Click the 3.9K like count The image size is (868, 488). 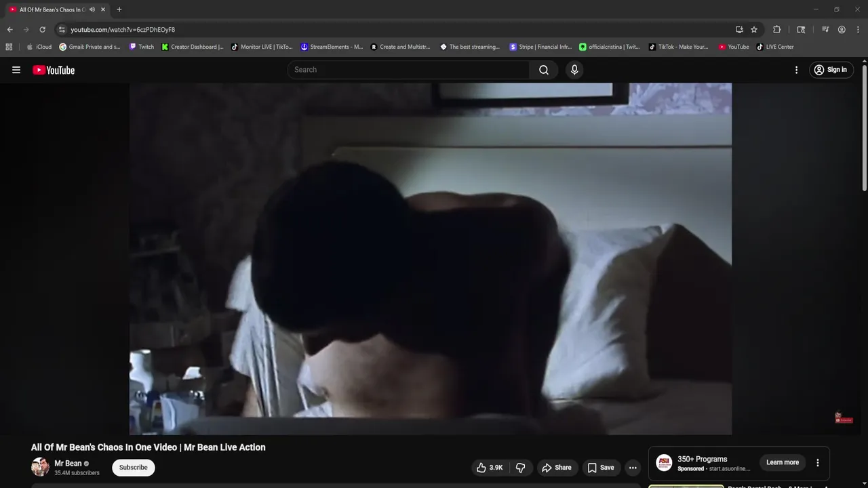tap(496, 468)
